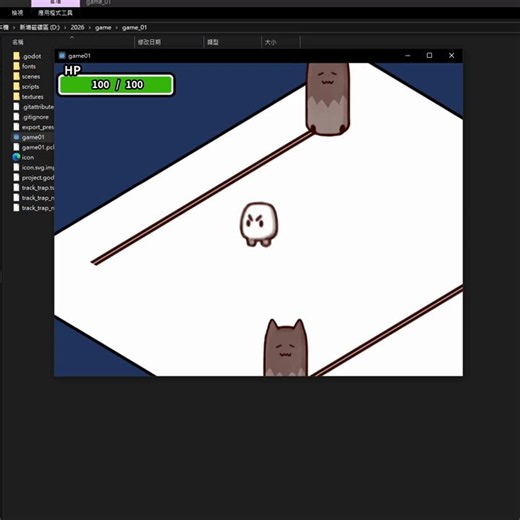Sort by the 類型 column header

tap(213, 42)
